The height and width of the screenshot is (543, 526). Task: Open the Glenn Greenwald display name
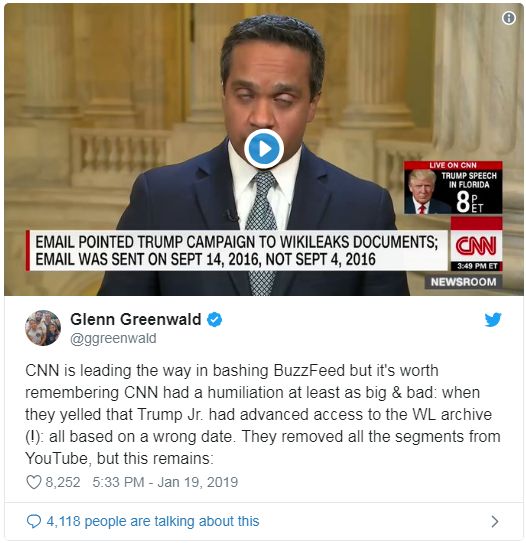pos(136,319)
